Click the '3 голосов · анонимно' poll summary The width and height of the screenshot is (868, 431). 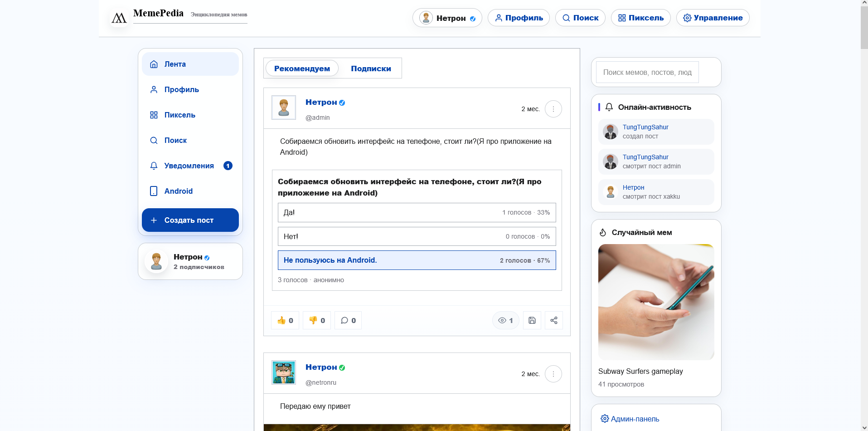pos(311,280)
